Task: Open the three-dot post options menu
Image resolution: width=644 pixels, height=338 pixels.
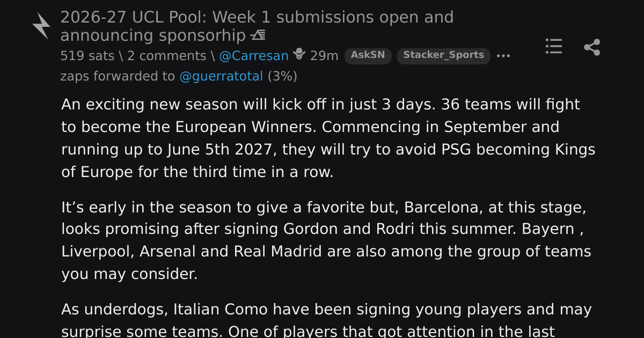Action: tap(503, 56)
